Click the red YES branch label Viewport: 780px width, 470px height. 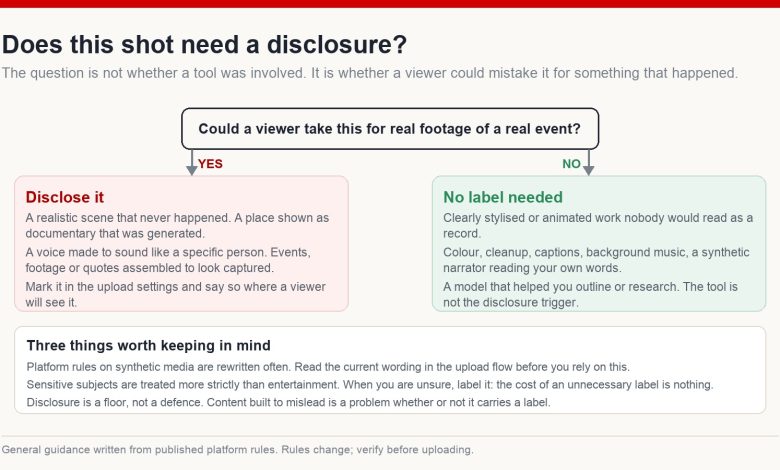[210, 164]
